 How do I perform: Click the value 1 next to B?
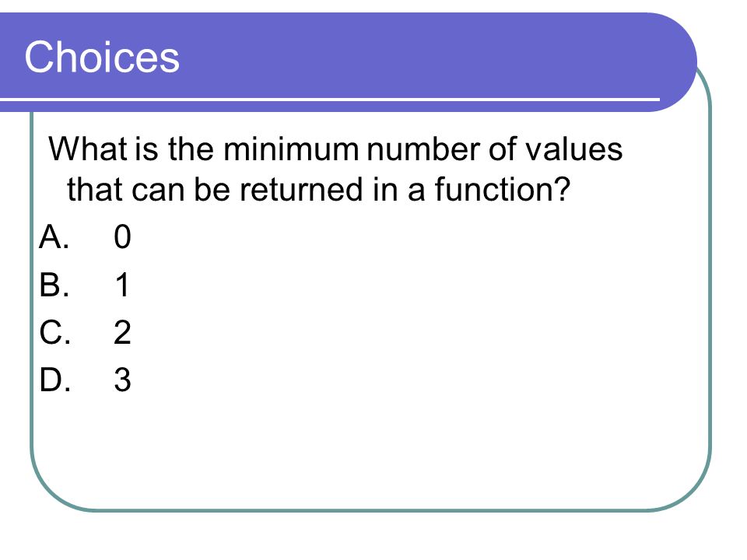(122, 285)
